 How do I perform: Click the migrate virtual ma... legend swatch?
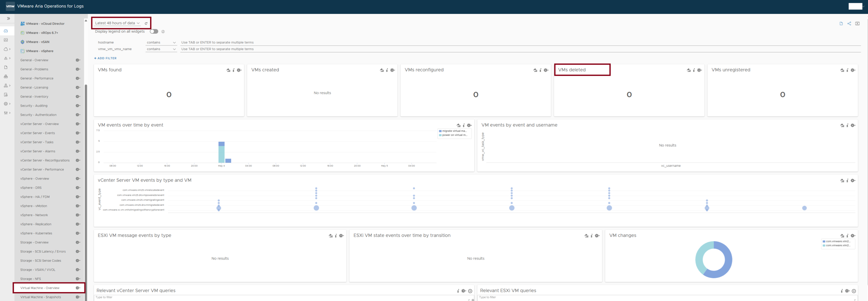(440, 131)
